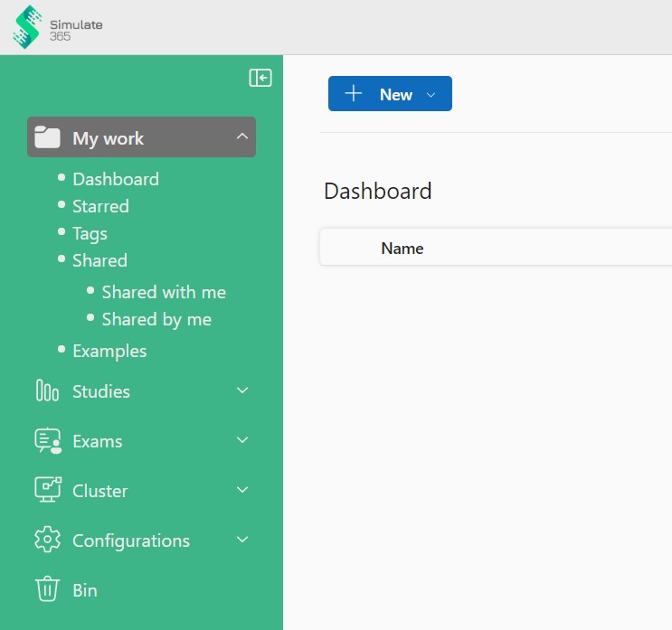Open the Tags page
Image resolution: width=672 pixels, height=630 pixels.
[x=90, y=233]
